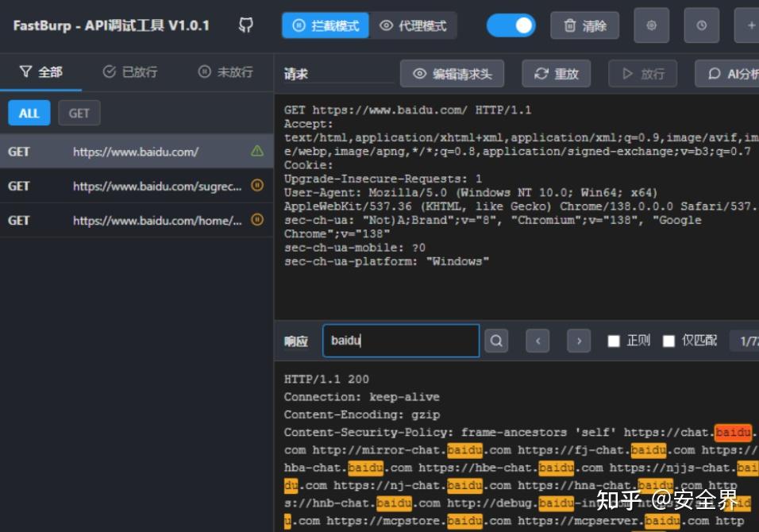Screen dimensions: 759x532
Task: Select request https://www.baidu.com/
Action: point(137,152)
